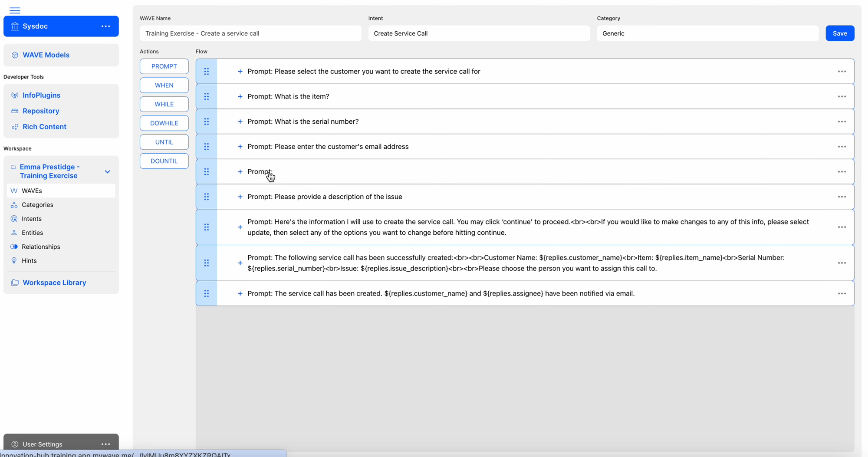This screenshot has width=868, height=457.
Task: Select Relationships in workspace menu
Action: (x=61, y=247)
